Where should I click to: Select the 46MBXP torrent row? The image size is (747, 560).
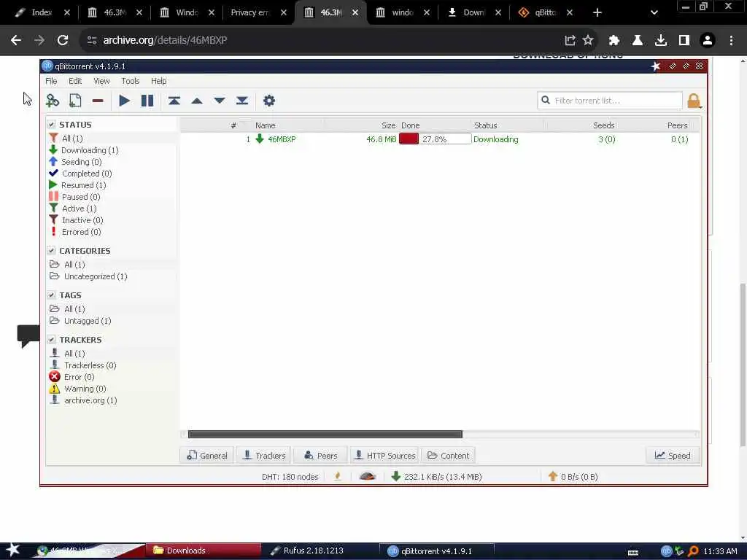pos(440,139)
